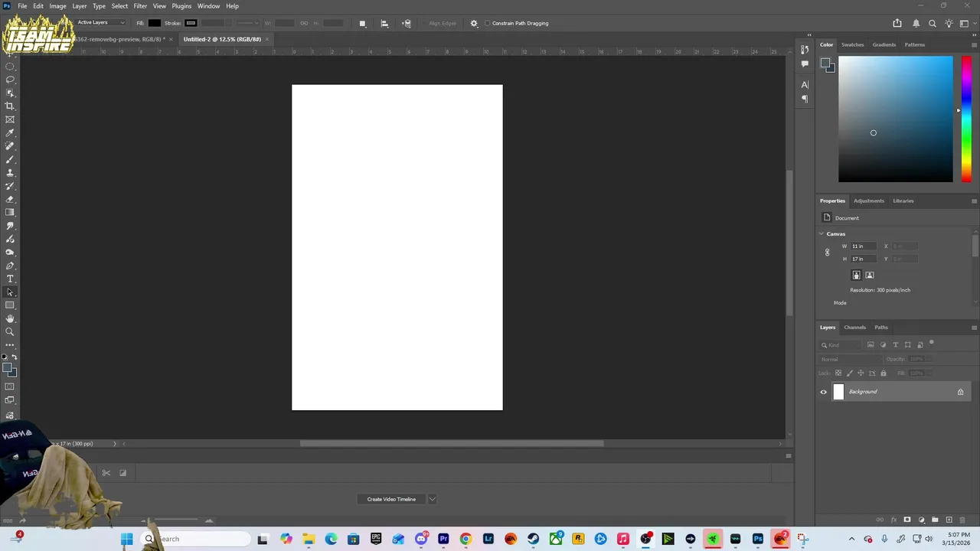
Task: Toggle lock all icon in Layers lock row
Action: (x=884, y=373)
